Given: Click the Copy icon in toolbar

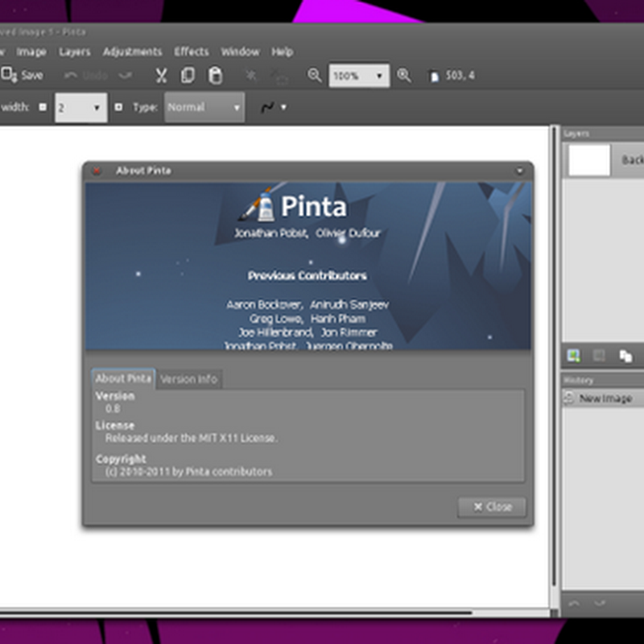Looking at the screenshot, I should pyautogui.click(x=188, y=76).
